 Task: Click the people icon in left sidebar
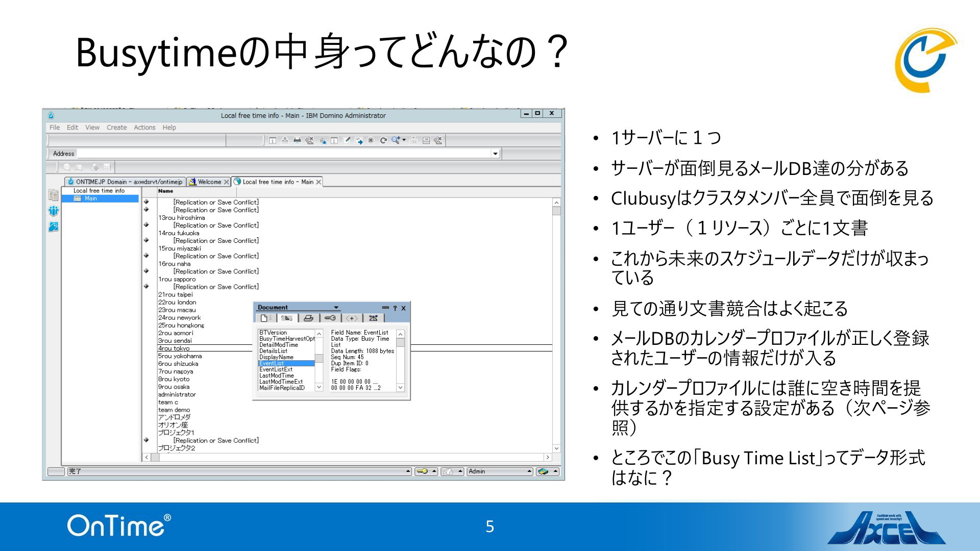pos(54,211)
